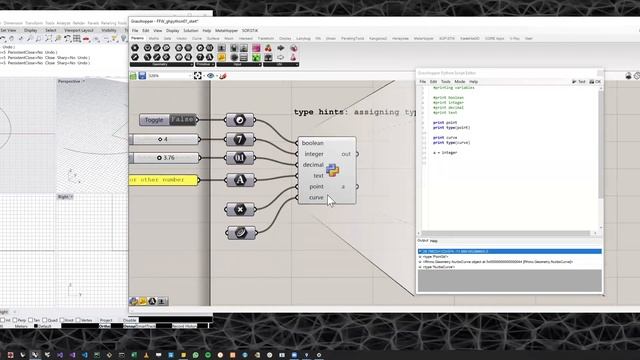Click the Python logo on script component
Viewport: 640px width, 360px height.
[332, 170]
